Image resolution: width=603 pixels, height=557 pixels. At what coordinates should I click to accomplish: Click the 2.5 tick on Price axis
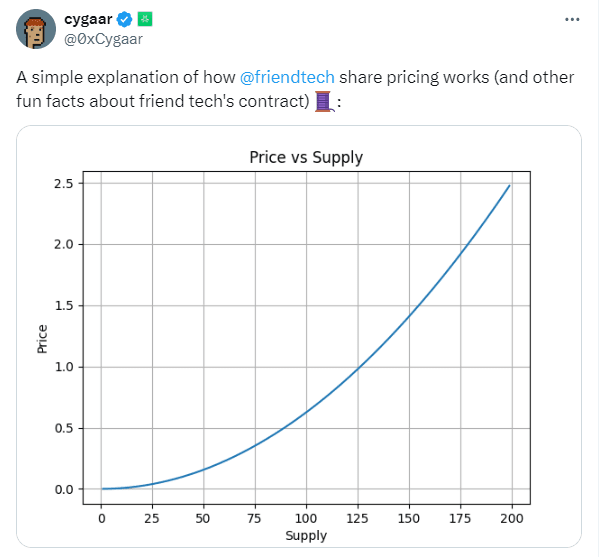coord(64,183)
